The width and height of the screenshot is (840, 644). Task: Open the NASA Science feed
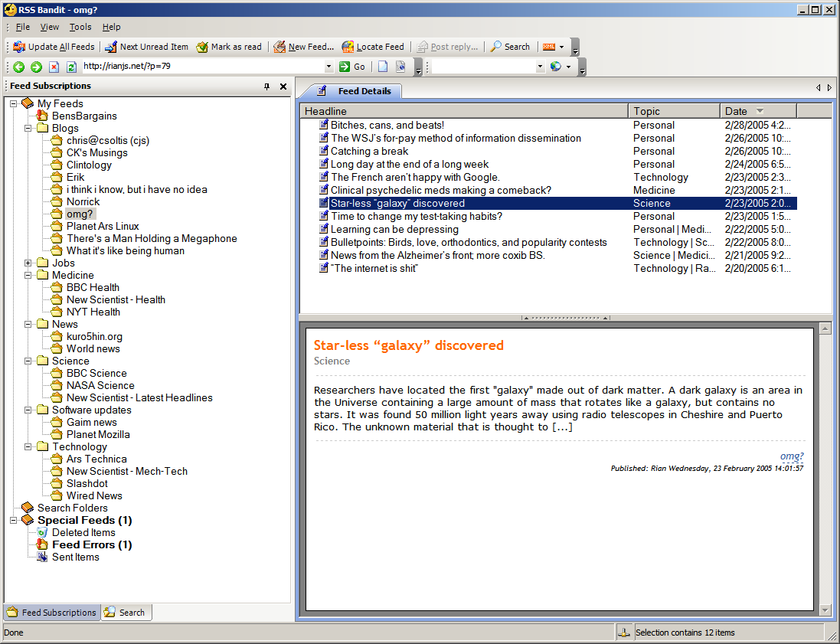(x=101, y=385)
